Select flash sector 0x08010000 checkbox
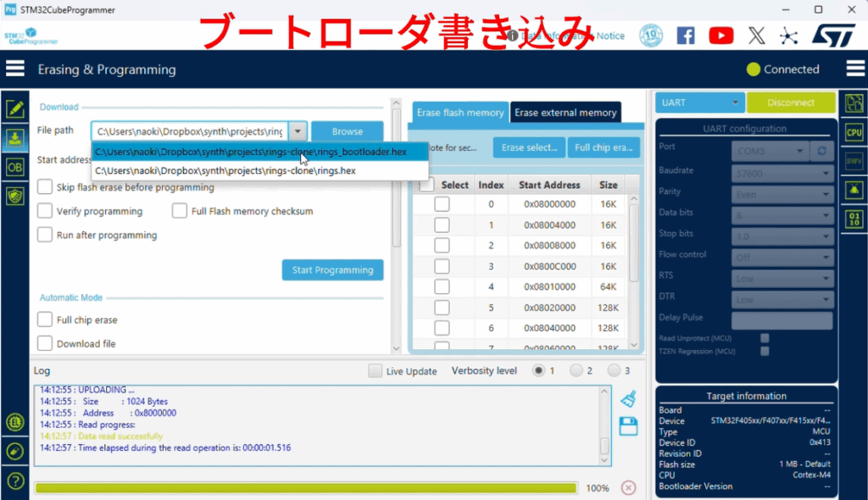The image size is (868, 500). click(442, 286)
